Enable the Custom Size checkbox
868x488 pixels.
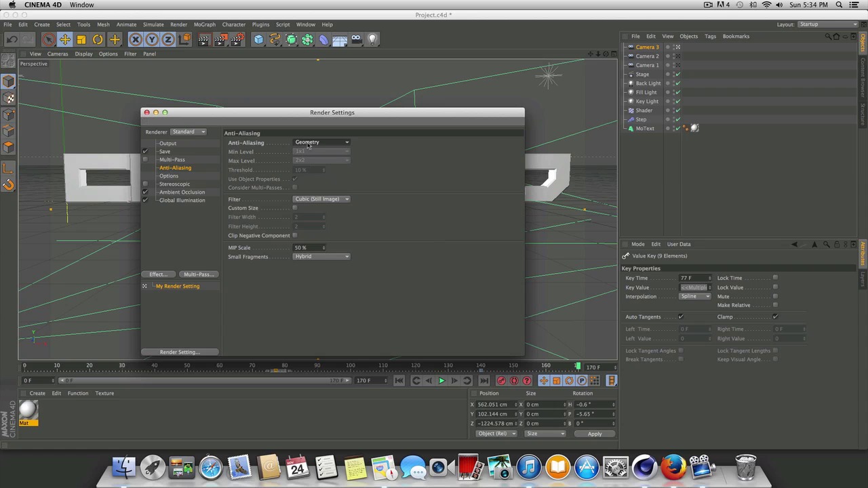295,208
